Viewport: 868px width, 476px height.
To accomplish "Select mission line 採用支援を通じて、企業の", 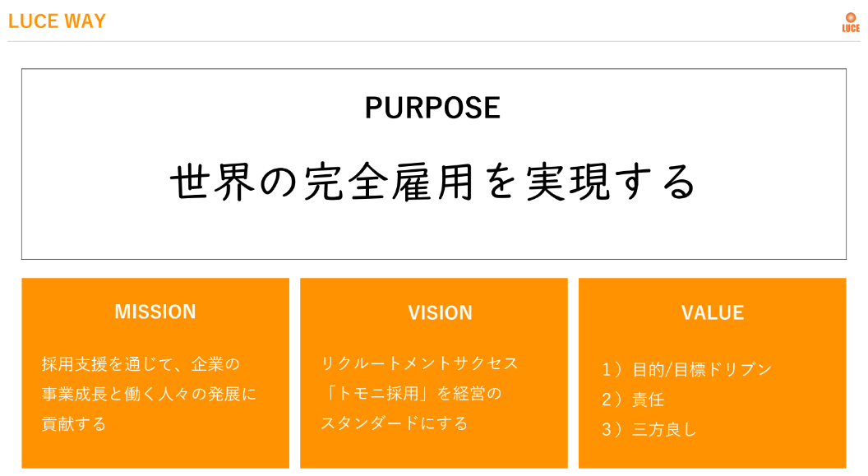I will pos(141,363).
